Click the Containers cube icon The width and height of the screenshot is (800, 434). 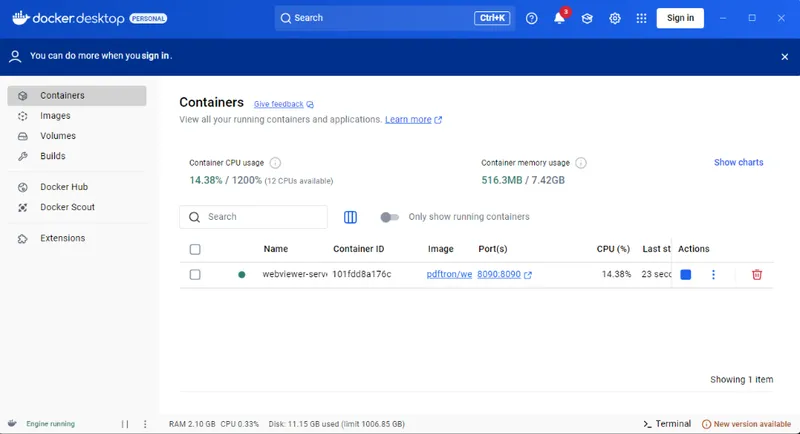pos(22,96)
